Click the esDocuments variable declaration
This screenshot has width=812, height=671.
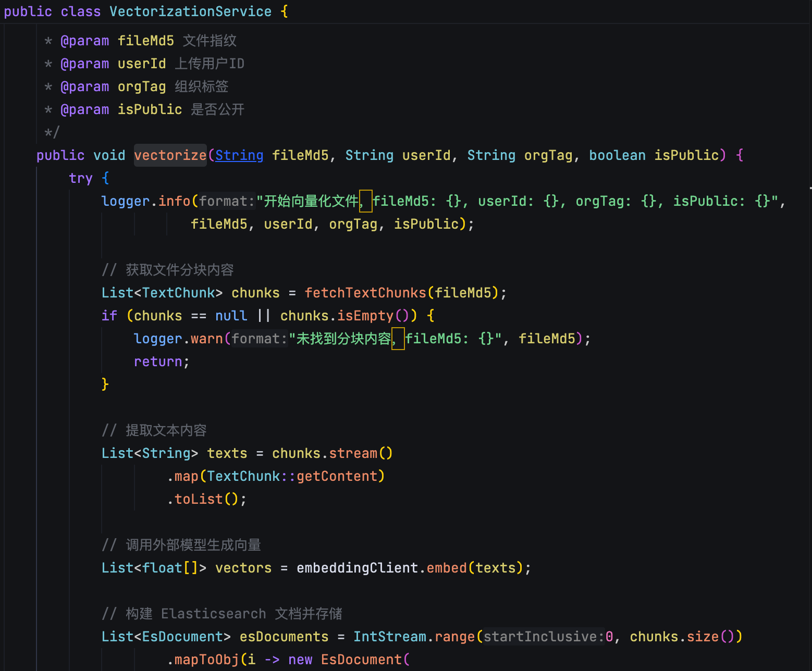[x=284, y=637]
